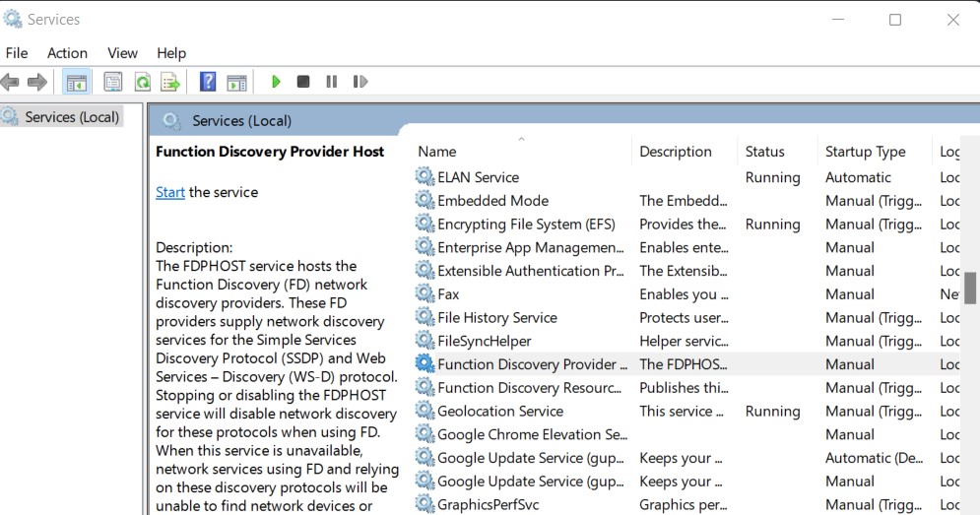Image resolution: width=980 pixels, height=515 pixels.
Task: Toggle the Show/Hide Action Pane icon
Action: tap(236, 82)
